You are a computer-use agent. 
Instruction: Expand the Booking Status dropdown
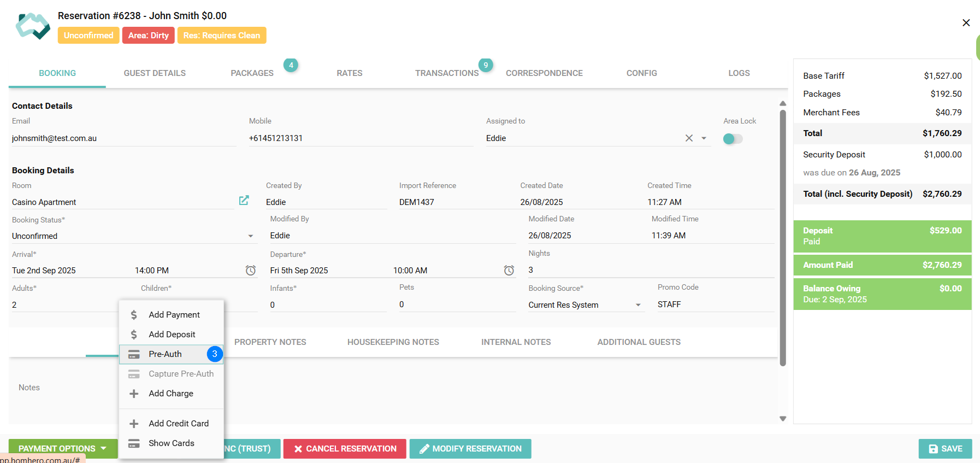251,236
